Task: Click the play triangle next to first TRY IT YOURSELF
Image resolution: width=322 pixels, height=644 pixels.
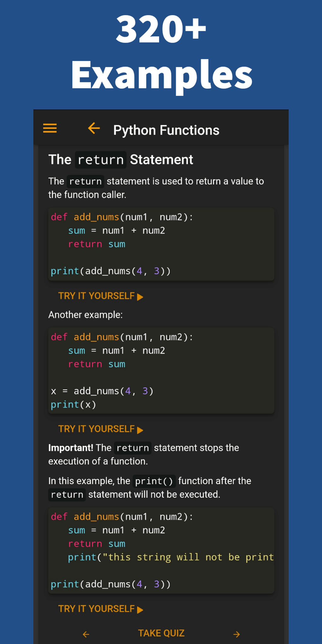Action: [x=140, y=297]
